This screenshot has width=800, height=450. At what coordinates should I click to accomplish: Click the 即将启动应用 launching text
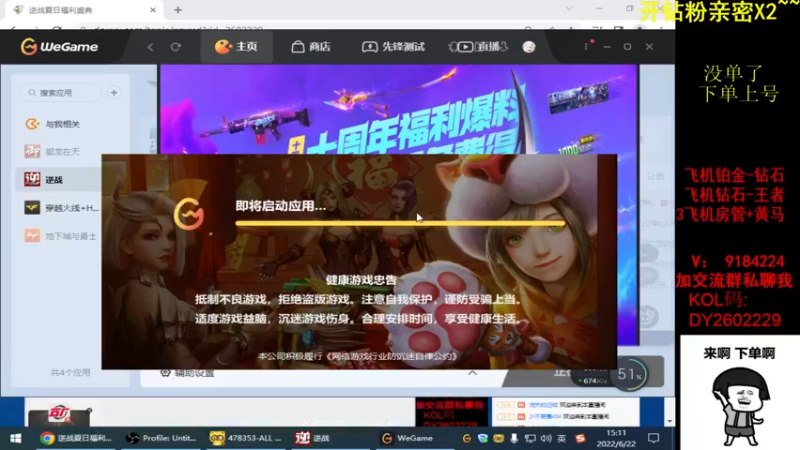[x=281, y=206]
